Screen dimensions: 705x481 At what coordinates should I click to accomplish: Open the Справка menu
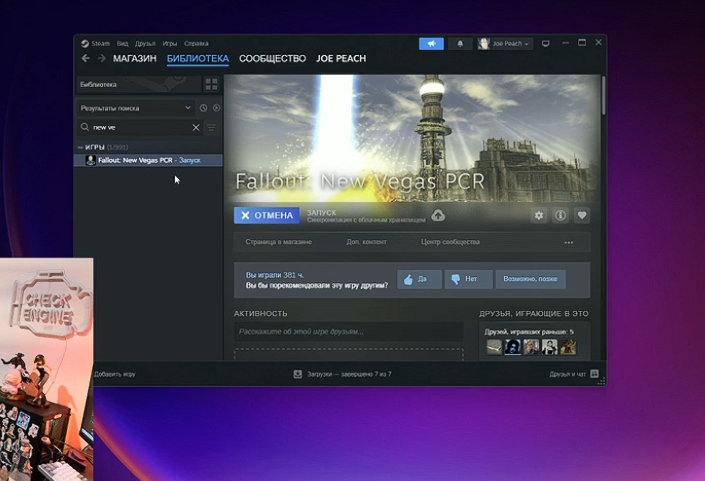(x=196, y=44)
